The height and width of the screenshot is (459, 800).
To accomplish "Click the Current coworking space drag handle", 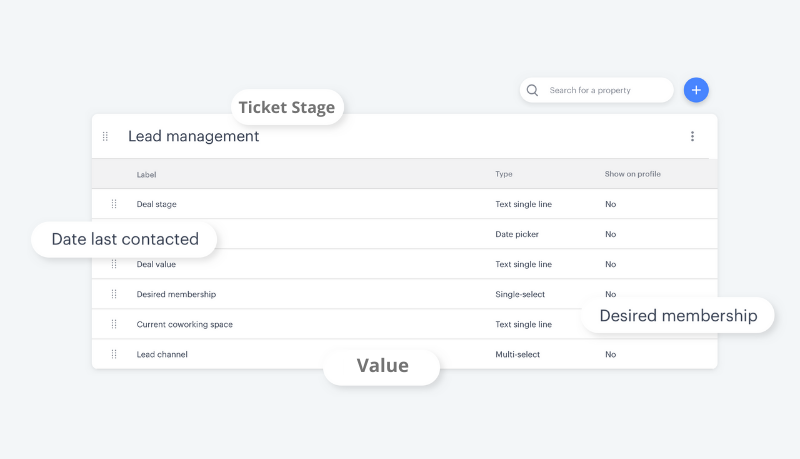I will point(114,324).
